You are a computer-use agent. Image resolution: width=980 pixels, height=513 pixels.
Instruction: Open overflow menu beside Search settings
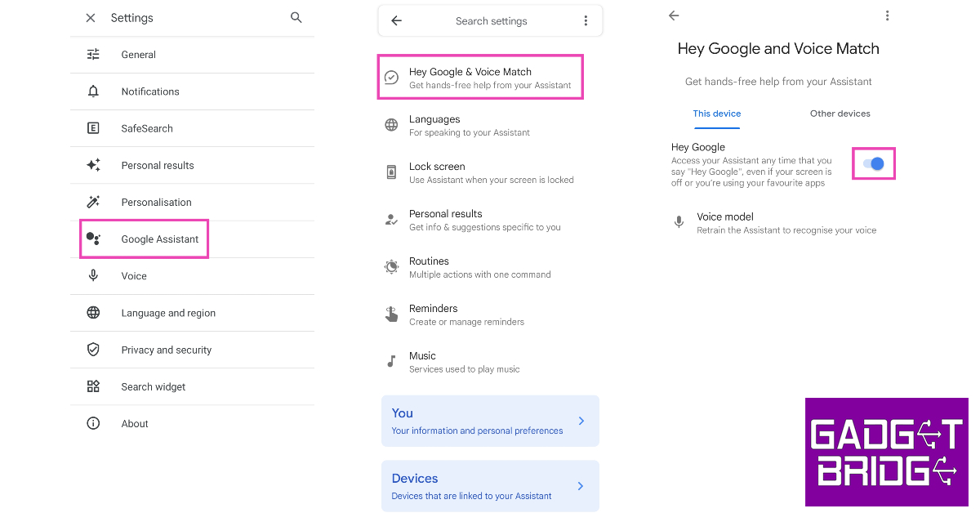(x=586, y=21)
